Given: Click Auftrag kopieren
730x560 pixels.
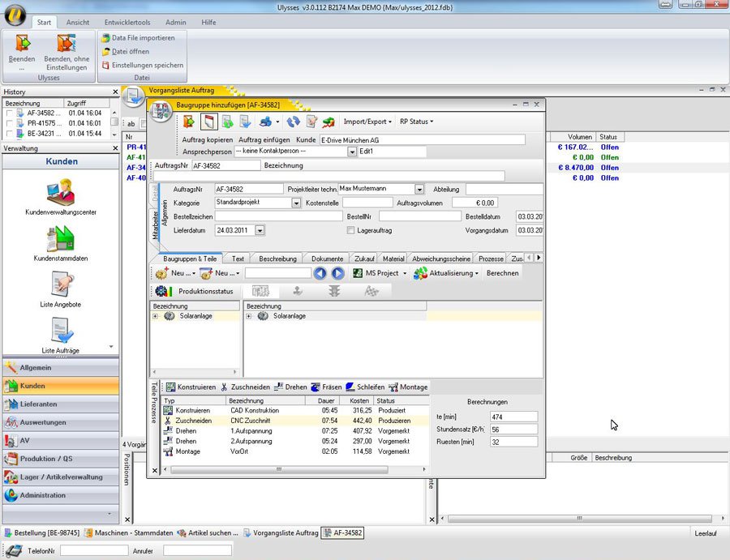Looking at the screenshot, I should (207, 140).
